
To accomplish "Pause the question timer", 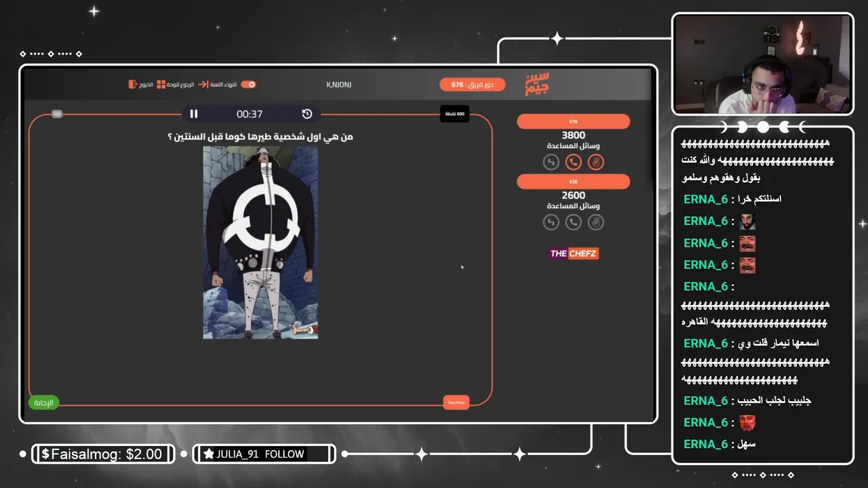I will pyautogui.click(x=194, y=114).
